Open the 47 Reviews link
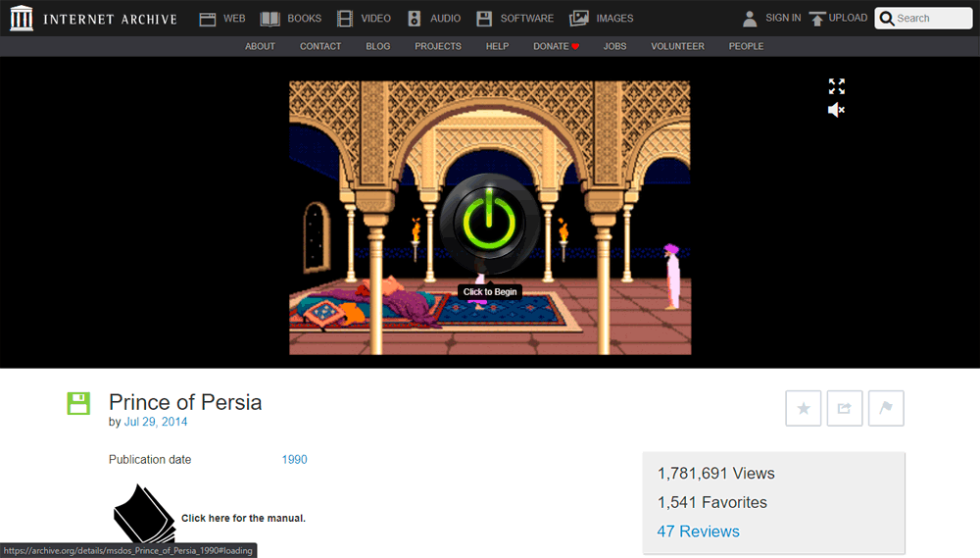 tap(698, 532)
